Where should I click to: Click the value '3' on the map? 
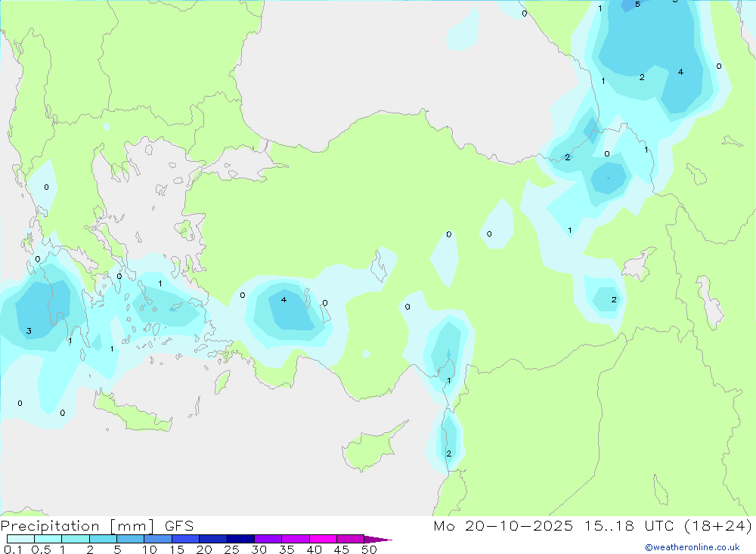click(29, 331)
